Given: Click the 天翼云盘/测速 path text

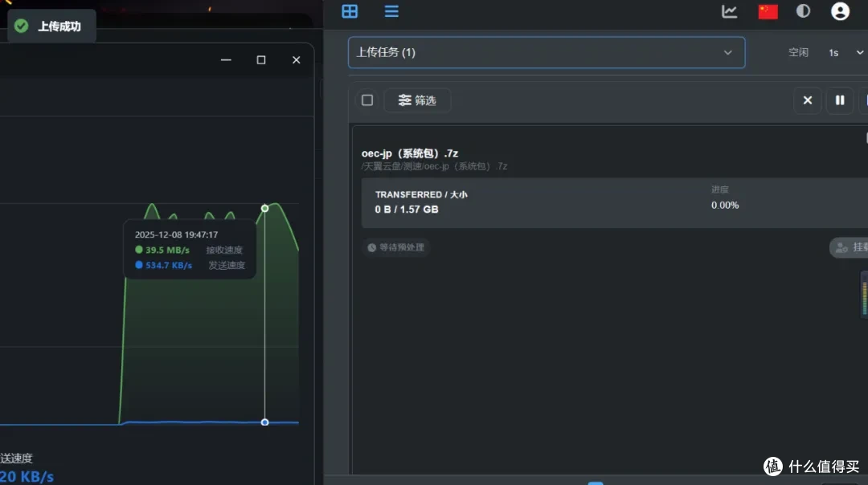Looking at the screenshot, I should pyautogui.click(x=434, y=166).
